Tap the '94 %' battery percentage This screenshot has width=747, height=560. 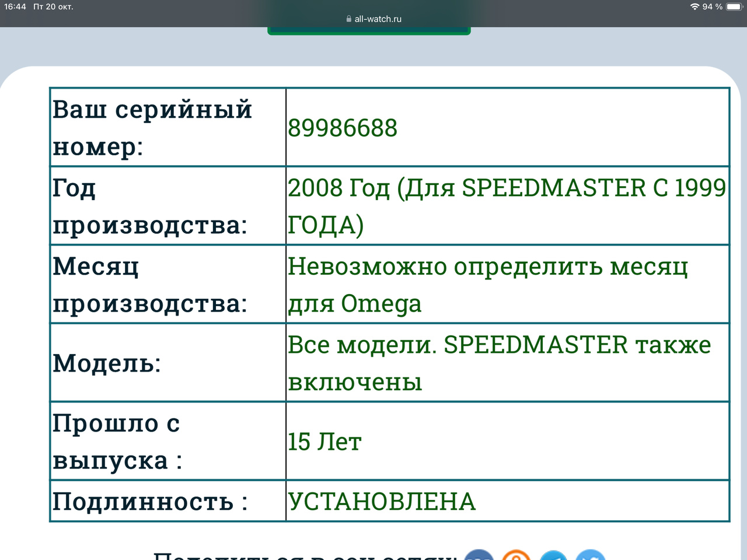(713, 6)
